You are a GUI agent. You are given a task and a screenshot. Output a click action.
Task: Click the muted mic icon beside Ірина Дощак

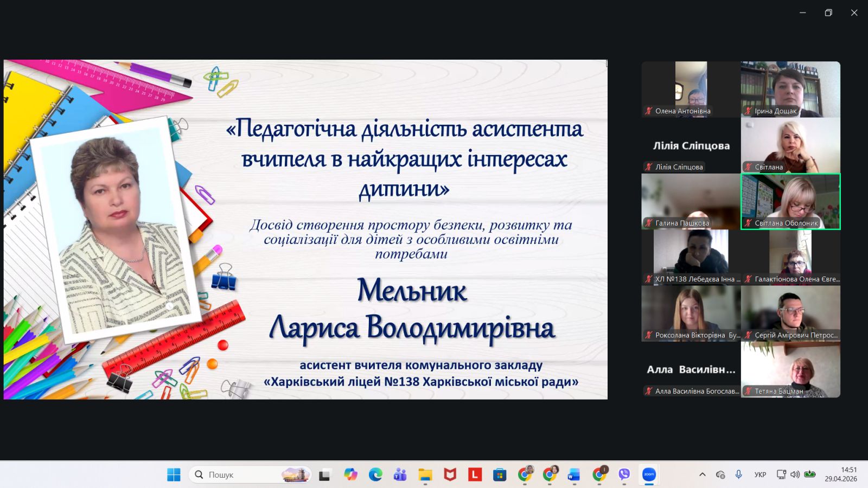748,111
